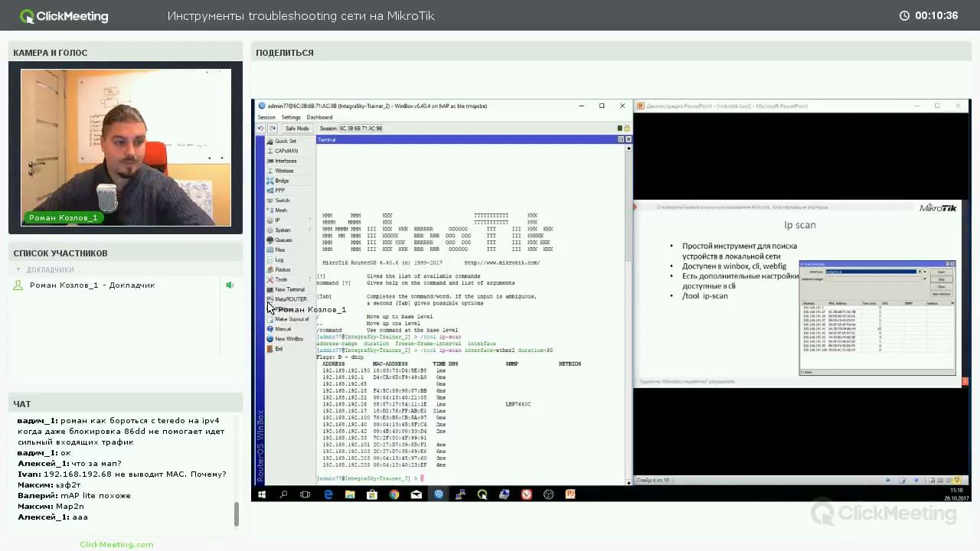Image resolution: width=980 pixels, height=551 pixels.
Task: Click Валерий's mAP lite message
Action: coord(74,495)
